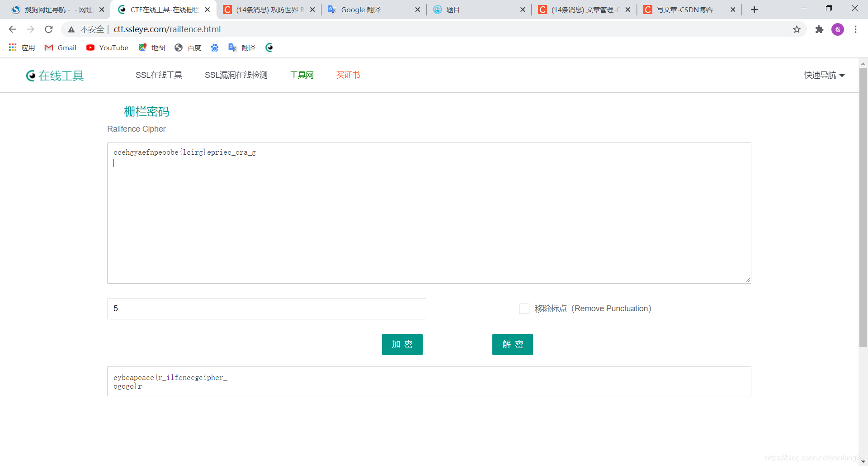This screenshot has height=466, width=868.
Task: Open the YouTube bookmark
Action: [x=107, y=48]
